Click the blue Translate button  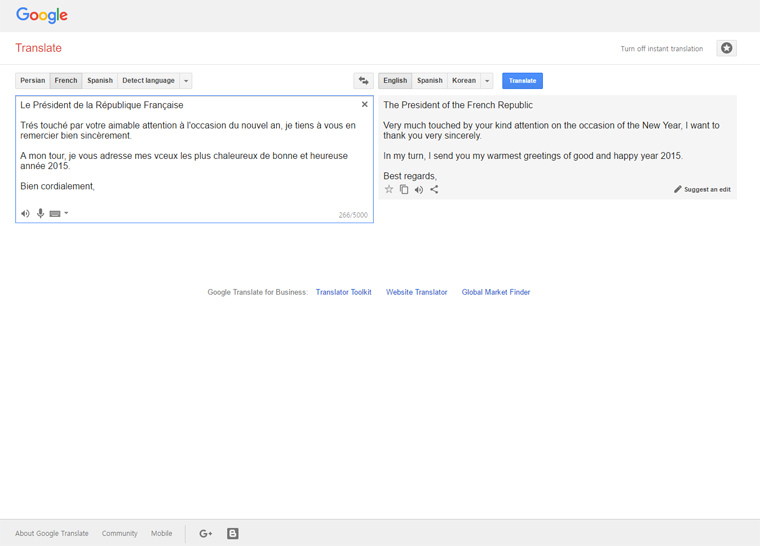coord(522,81)
